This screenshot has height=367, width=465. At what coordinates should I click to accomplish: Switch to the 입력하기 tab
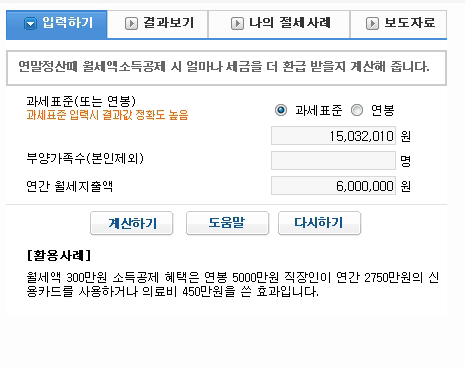pyautogui.click(x=57, y=24)
